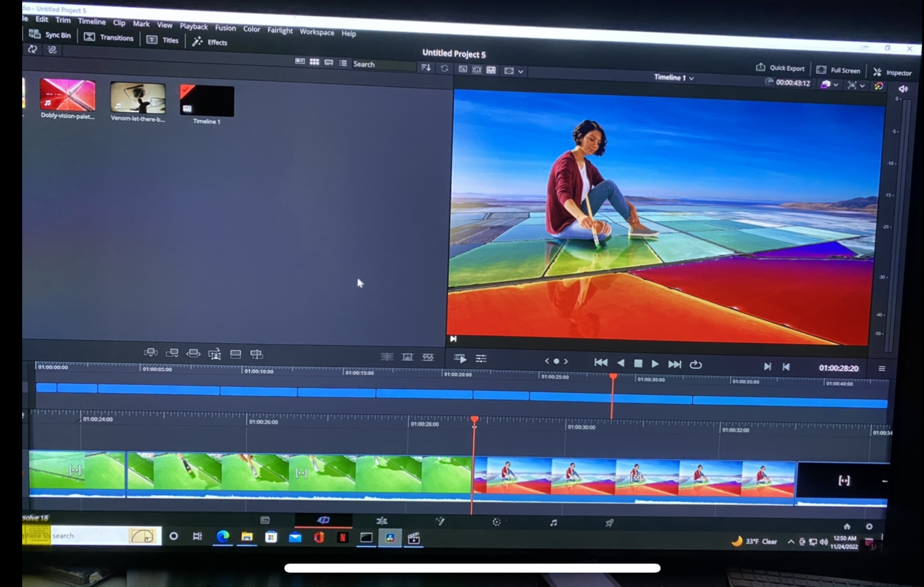924x587 pixels.
Task: Open the Workspace menu
Action: (x=317, y=32)
